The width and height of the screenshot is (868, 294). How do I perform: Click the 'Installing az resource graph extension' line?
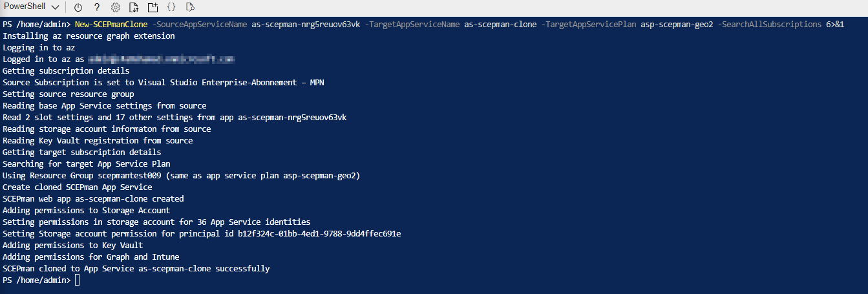[x=89, y=36]
